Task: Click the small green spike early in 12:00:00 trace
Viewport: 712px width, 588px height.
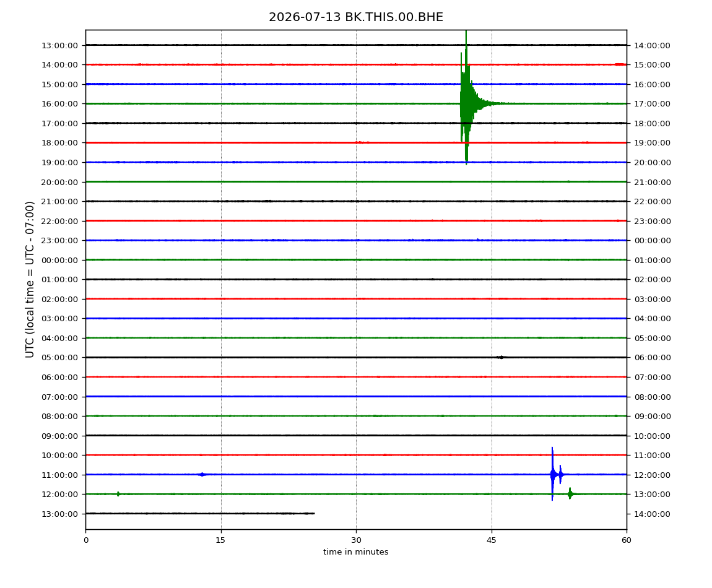Action: tap(118, 493)
